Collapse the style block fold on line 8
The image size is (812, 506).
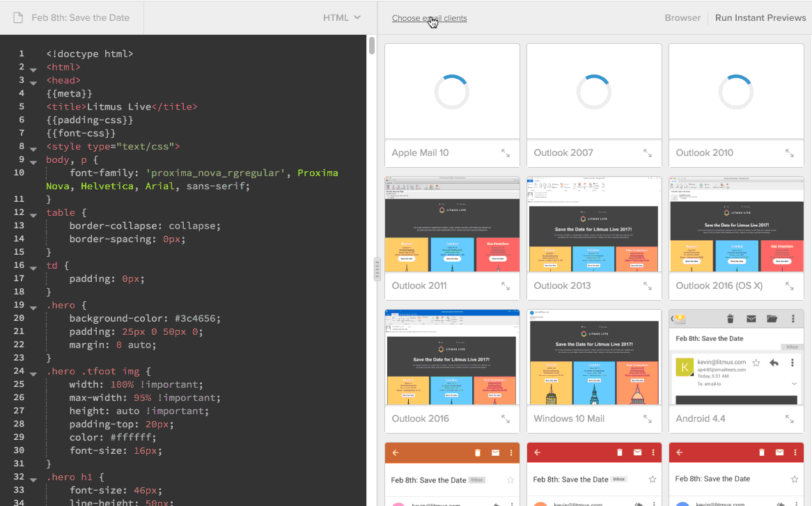pos(33,149)
